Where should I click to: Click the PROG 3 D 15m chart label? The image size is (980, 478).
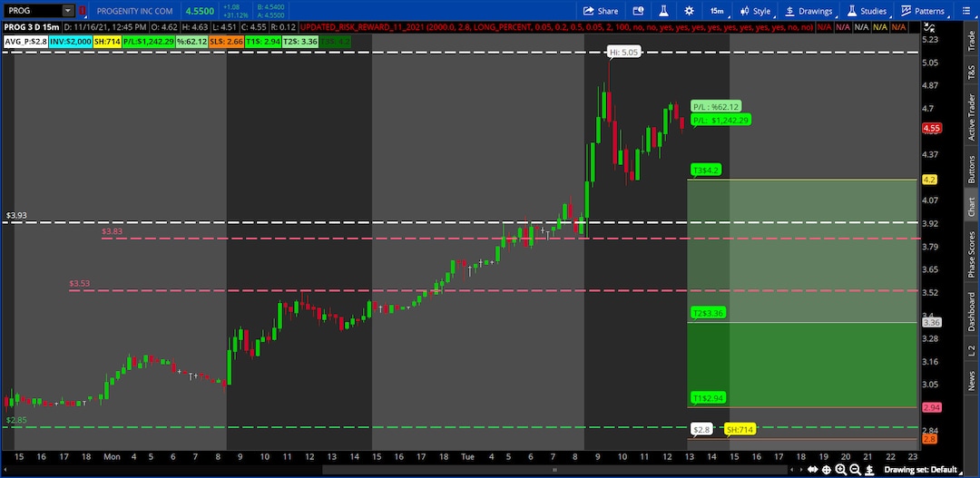point(32,27)
